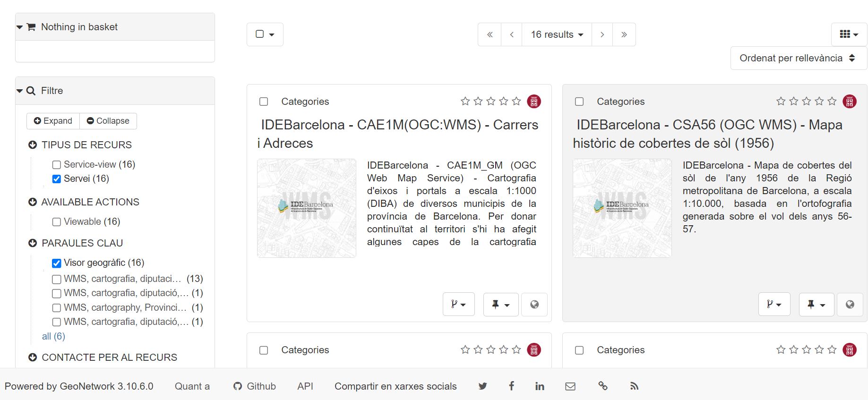Uncheck the Servei (16) filter

(x=57, y=179)
